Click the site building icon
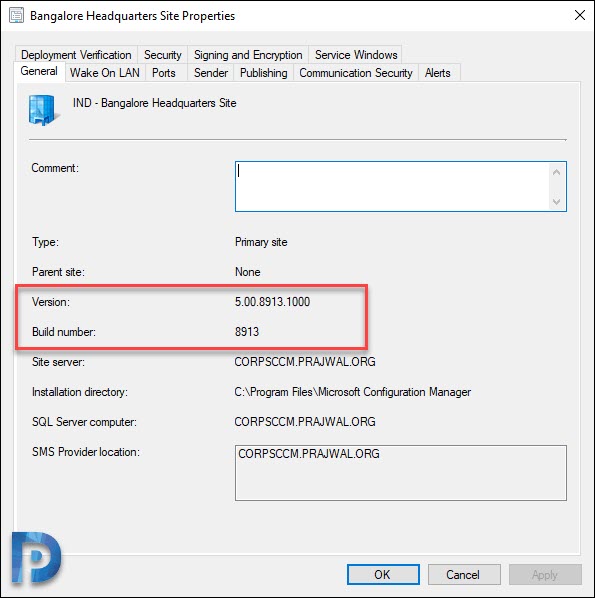 (43, 110)
